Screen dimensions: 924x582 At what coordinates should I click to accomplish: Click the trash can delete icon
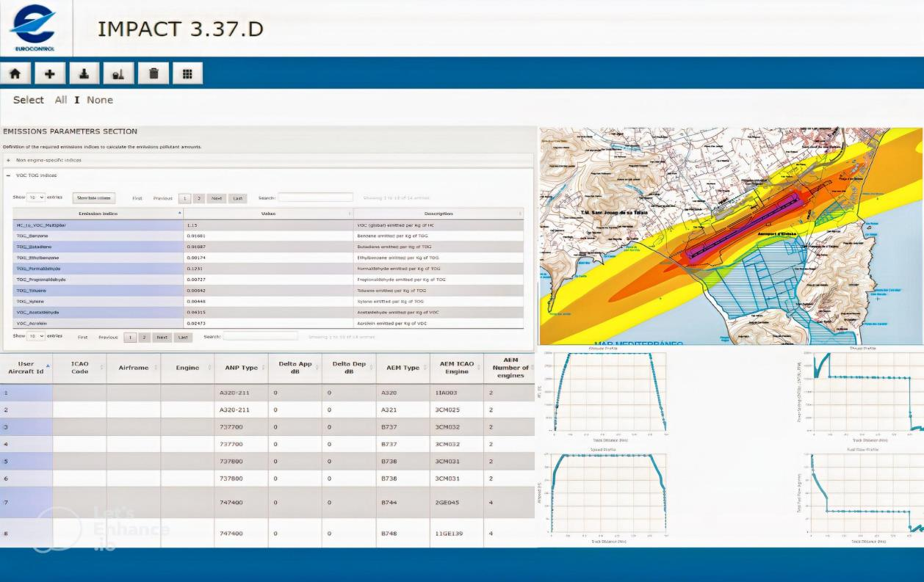tap(154, 73)
